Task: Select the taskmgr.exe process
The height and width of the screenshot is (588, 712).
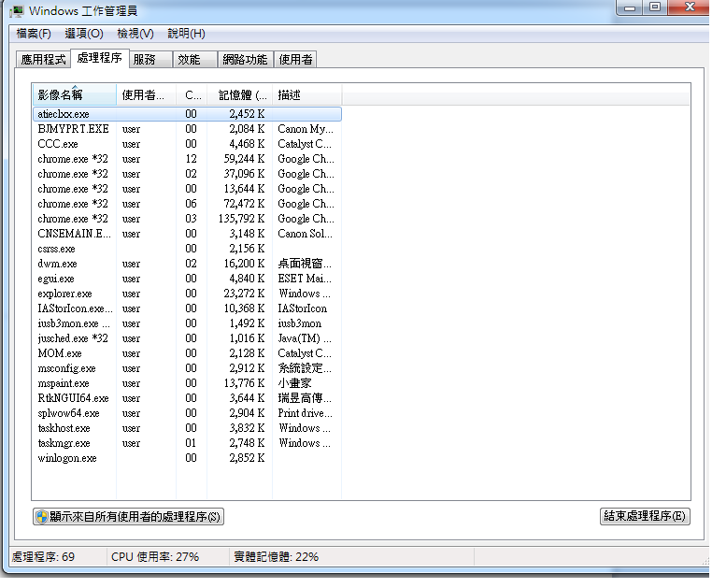Action: [187, 444]
